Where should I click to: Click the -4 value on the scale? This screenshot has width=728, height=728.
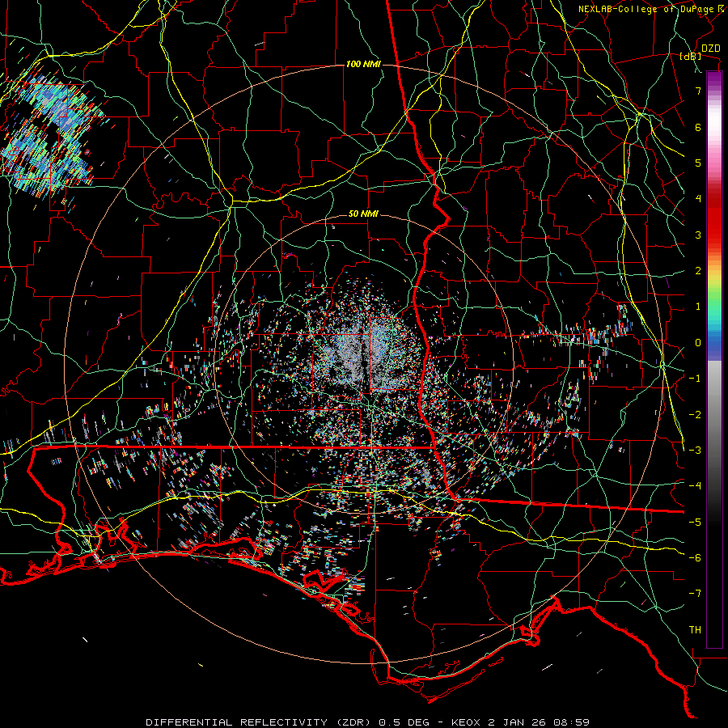click(x=695, y=486)
